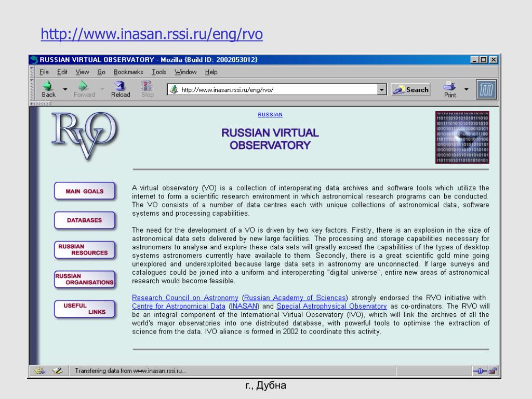Follow the Russian Academy of Sciences link
Image resolution: width=532 pixels, height=399 pixels.
[295, 298]
